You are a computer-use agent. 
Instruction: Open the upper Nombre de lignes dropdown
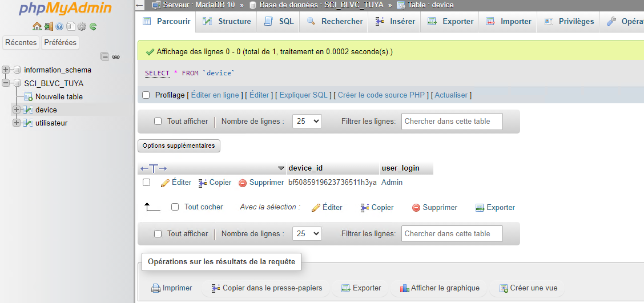[307, 122]
